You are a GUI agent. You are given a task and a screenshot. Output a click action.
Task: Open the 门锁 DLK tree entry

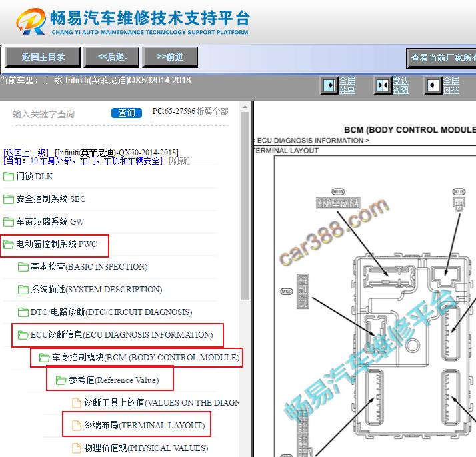tap(35, 176)
